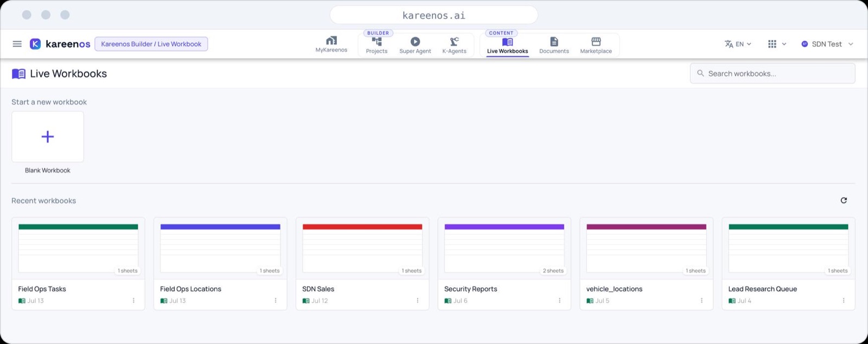
Task: Open the Documents tab
Action: point(554,46)
